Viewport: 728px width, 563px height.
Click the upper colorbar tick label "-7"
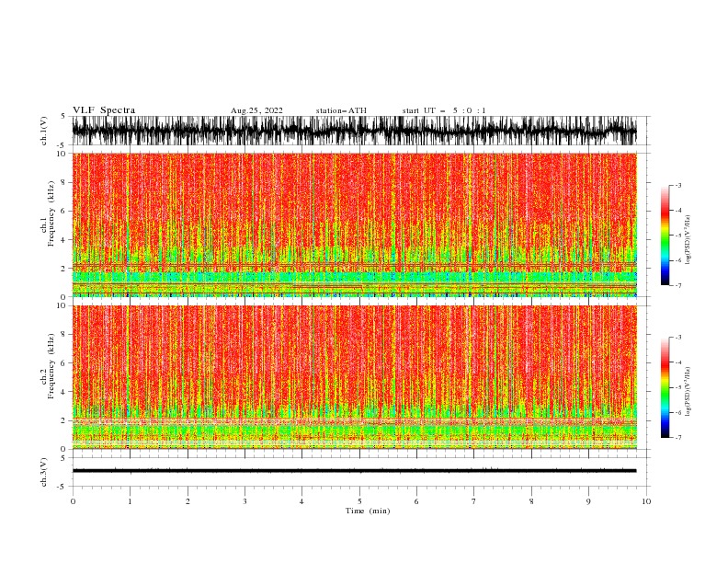[678, 285]
